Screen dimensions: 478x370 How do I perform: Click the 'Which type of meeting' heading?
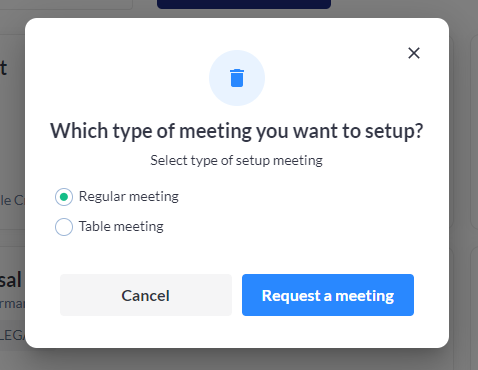pyautogui.click(x=237, y=131)
